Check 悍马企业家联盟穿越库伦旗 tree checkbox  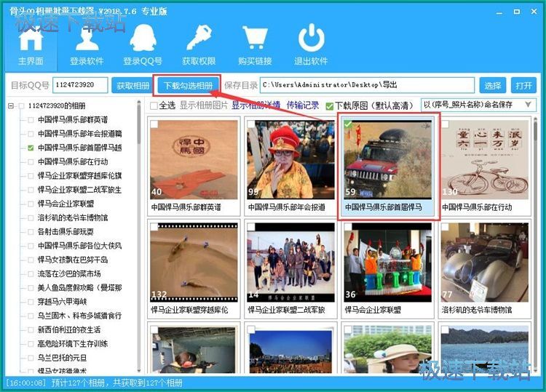coord(31,176)
